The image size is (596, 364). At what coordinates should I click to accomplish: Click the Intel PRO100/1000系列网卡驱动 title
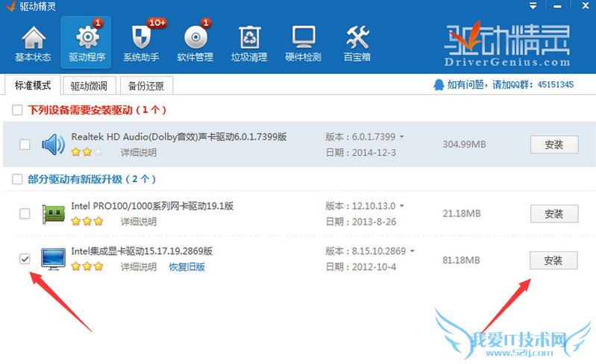[x=152, y=206]
